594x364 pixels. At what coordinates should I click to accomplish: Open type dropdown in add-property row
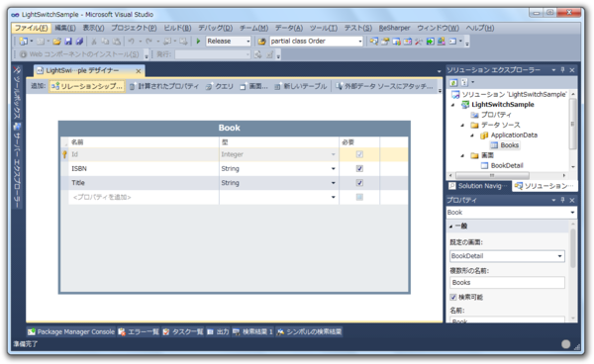pyautogui.click(x=334, y=197)
